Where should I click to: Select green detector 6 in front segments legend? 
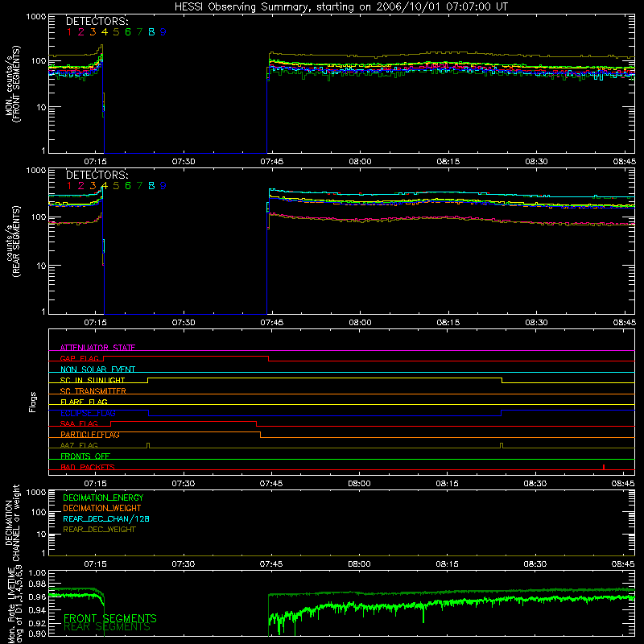point(128,32)
